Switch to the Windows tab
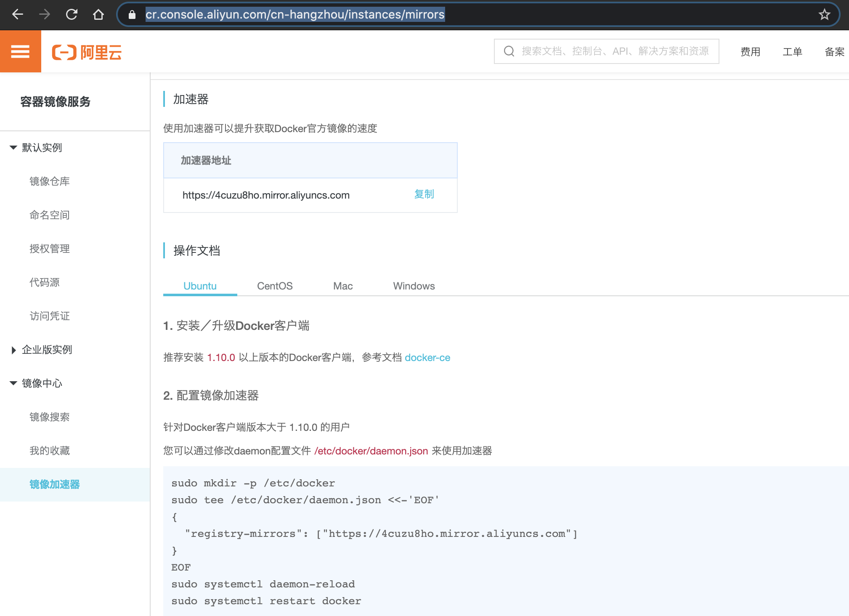The image size is (849, 616). pyautogui.click(x=414, y=286)
